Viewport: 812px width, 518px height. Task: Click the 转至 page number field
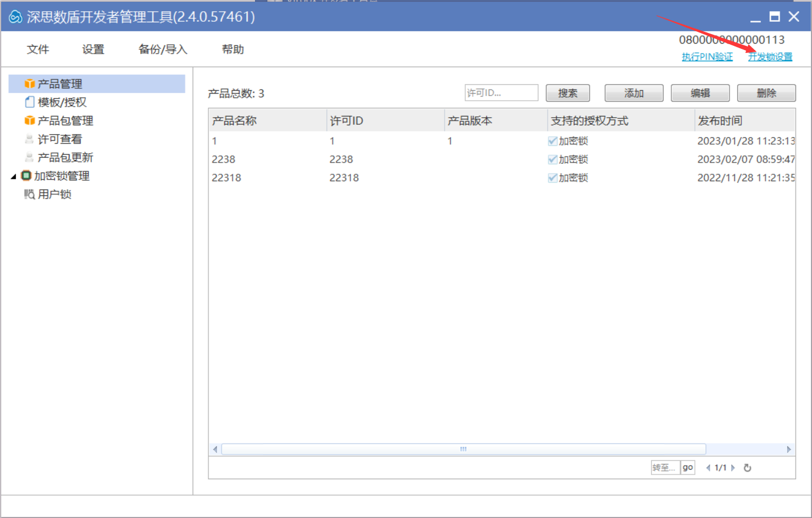665,468
